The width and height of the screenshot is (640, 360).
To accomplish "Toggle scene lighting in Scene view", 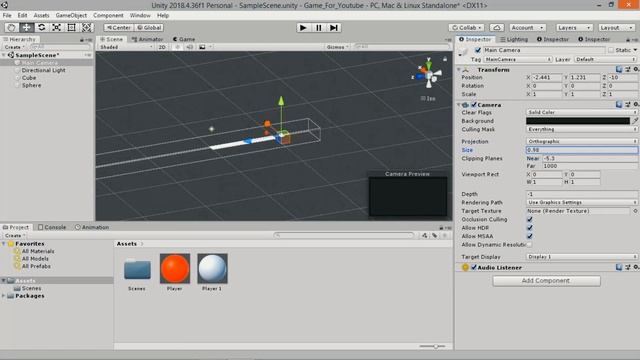I will (x=178, y=47).
